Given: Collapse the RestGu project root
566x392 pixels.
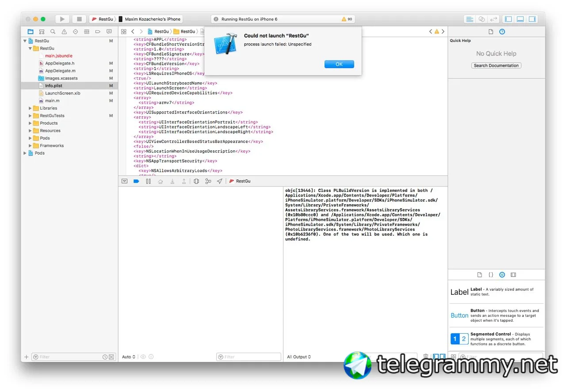Looking at the screenshot, I should point(25,41).
